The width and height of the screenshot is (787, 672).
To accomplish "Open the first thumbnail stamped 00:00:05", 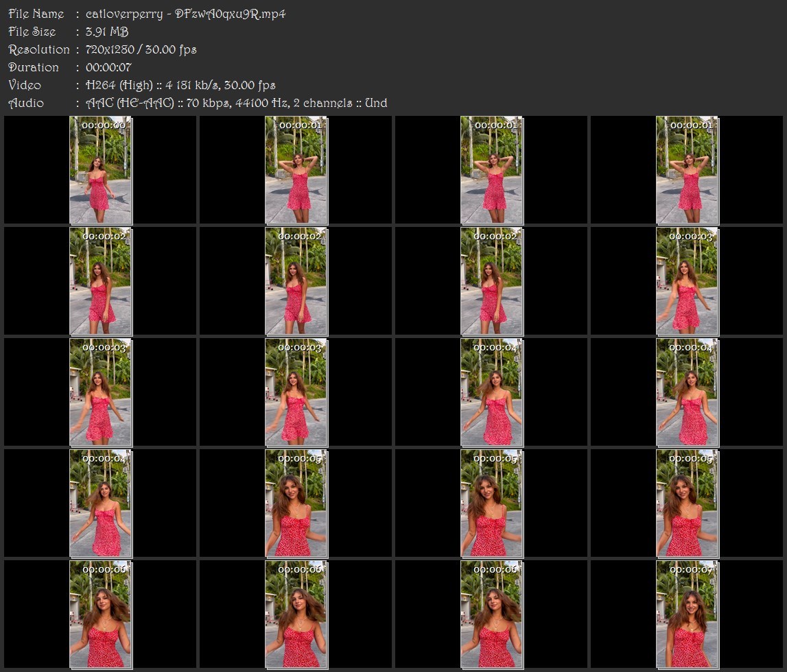I will tap(296, 503).
